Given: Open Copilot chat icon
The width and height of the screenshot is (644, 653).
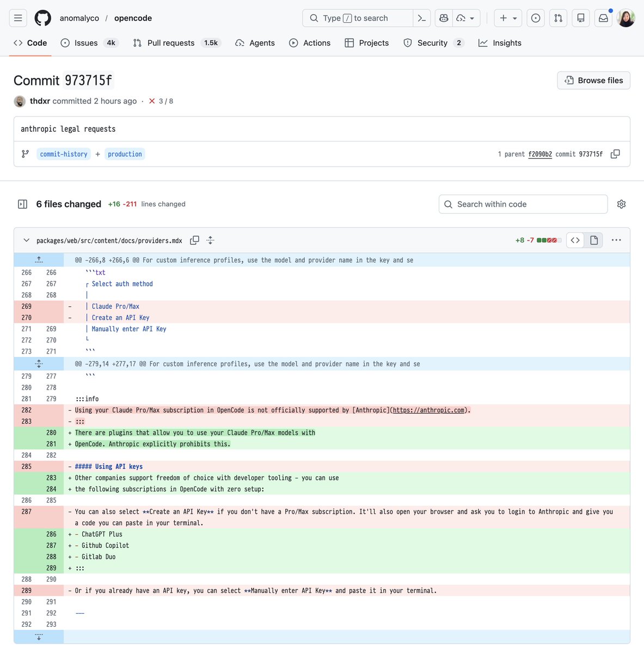Looking at the screenshot, I should (x=444, y=18).
